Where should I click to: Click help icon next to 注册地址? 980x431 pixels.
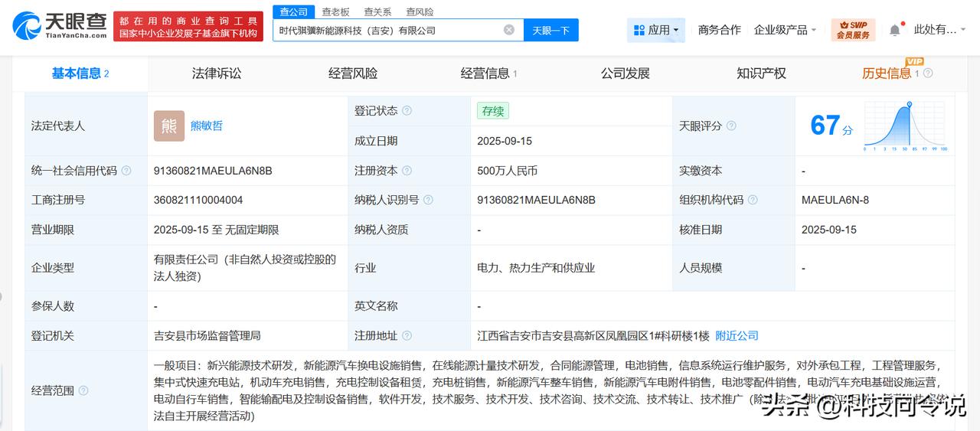407,335
